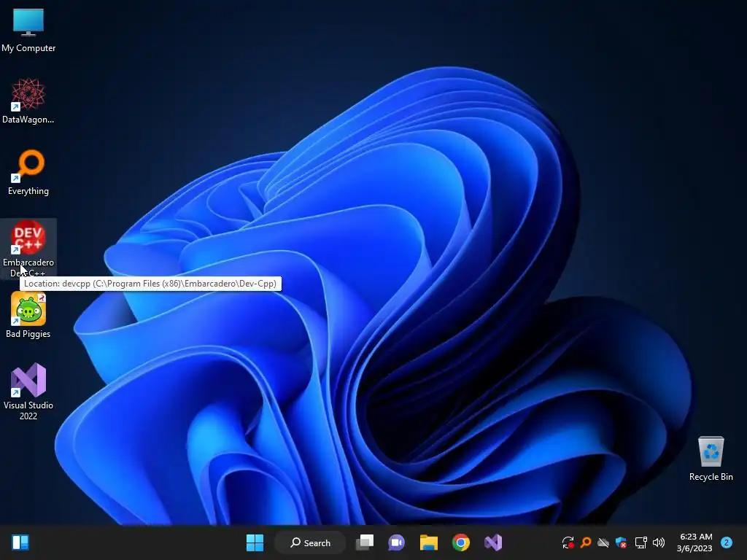Screen dimensions: 747x560
Task: Open the clock showing 6:23 AM
Action: pos(695,542)
